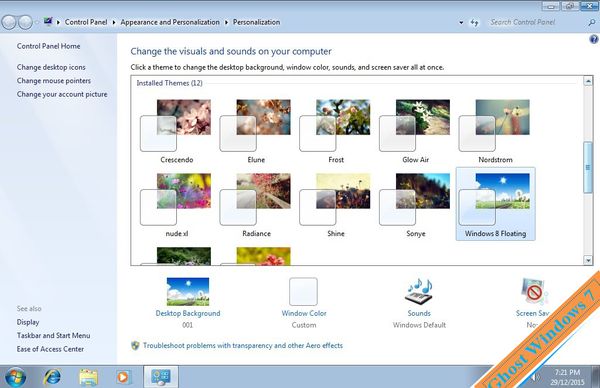Click the theme list scrollbar thumb
The image size is (600, 388).
click(x=588, y=168)
